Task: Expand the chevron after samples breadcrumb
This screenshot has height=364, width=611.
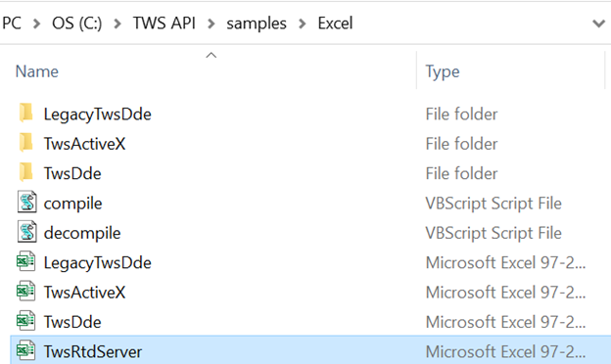Action: [302, 24]
